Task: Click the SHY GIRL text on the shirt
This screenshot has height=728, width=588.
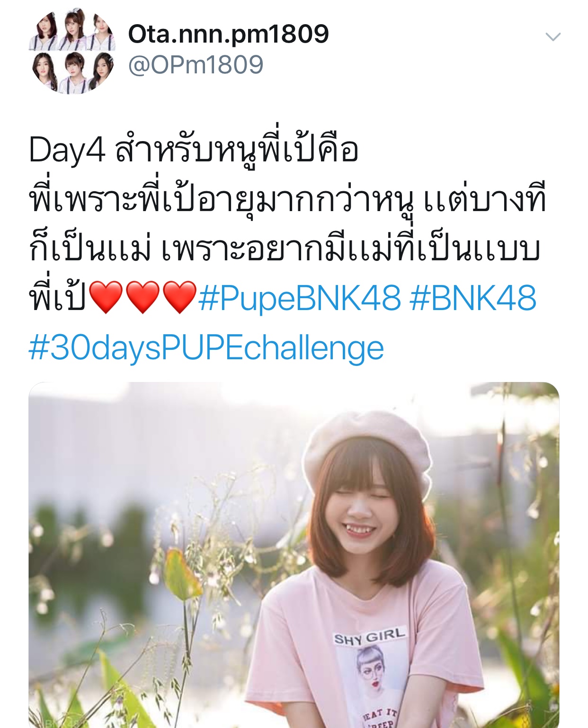Action: pyautogui.click(x=370, y=637)
